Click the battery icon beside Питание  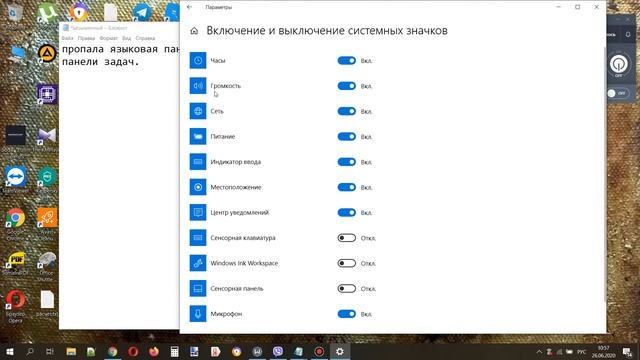[x=198, y=136]
